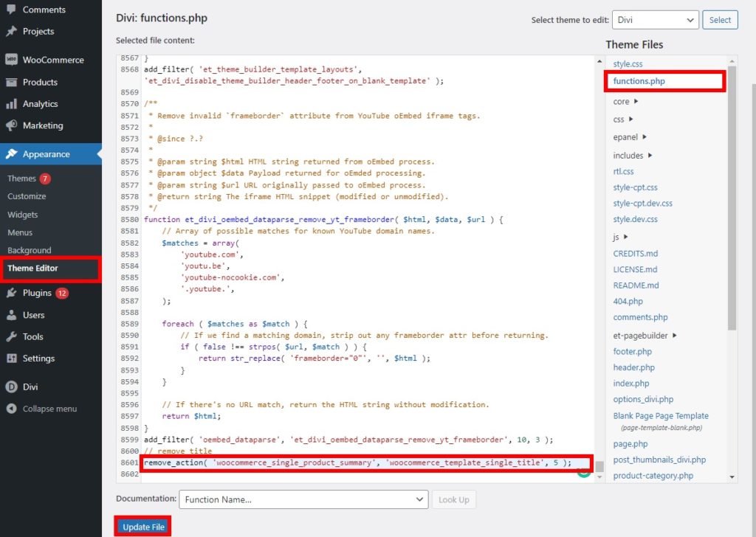The width and height of the screenshot is (756, 537).
Task: Open Menus under Appearance
Action: tap(20, 232)
